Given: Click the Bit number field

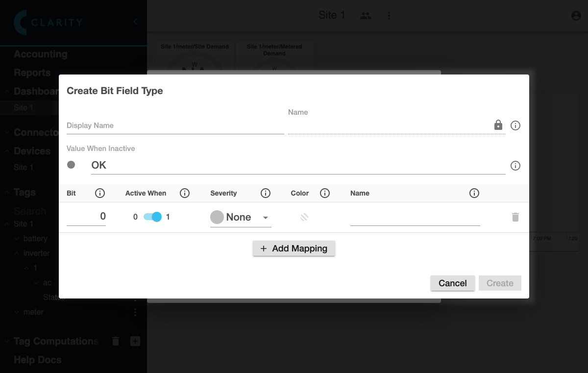Looking at the screenshot, I should pyautogui.click(x=86, y=217).
